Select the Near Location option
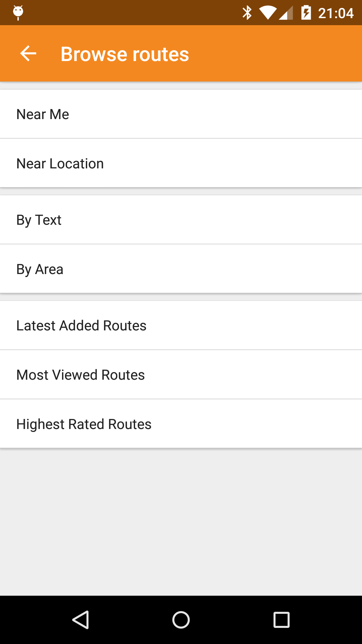362x644 pixels. coord(181,163)
